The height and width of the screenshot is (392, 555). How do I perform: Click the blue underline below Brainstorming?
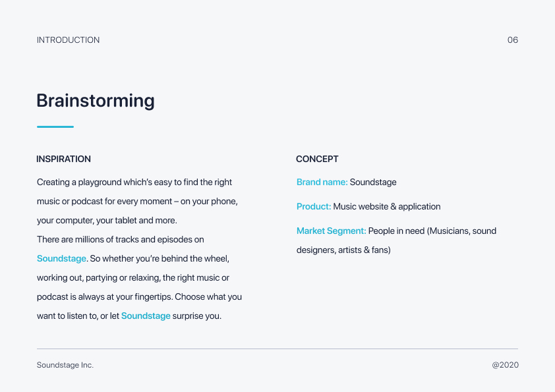tap(55, 126)
